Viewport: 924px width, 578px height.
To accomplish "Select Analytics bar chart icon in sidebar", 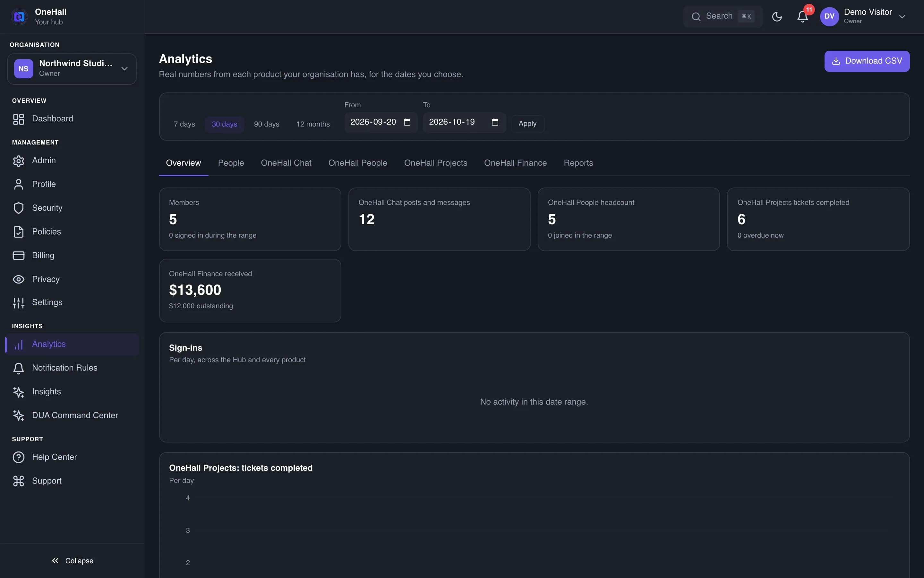I will 18,345.
